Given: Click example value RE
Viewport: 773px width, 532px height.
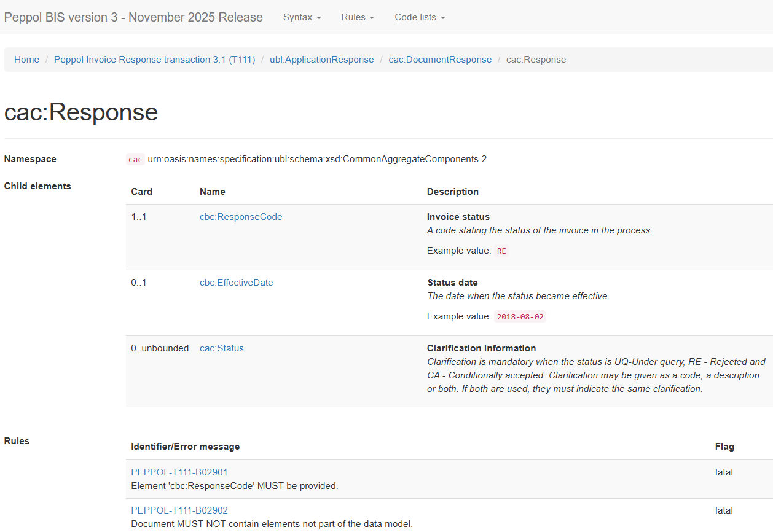Looking at the screenshot, I should 501,251.
